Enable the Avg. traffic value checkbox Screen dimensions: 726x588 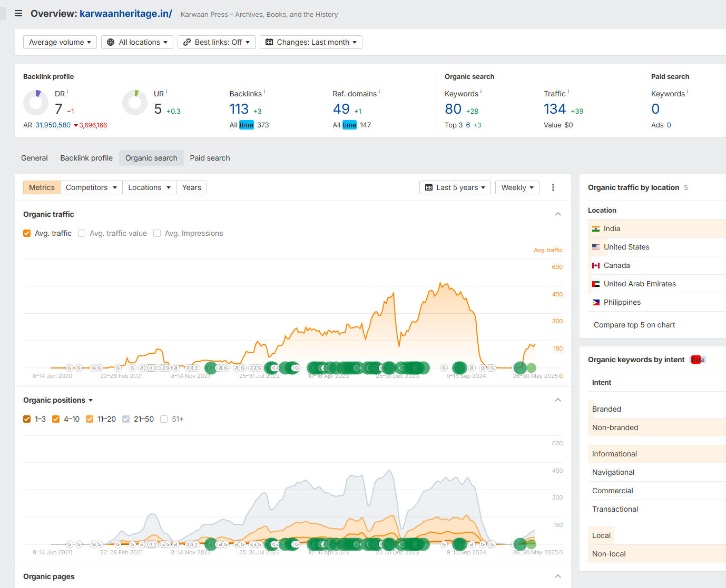coord(82,233)
